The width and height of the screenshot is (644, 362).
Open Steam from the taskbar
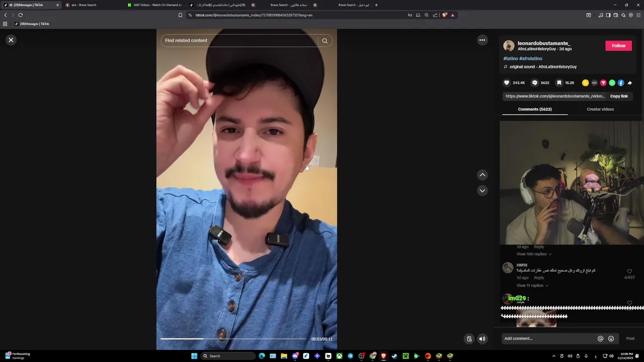[x=394, y=356]
